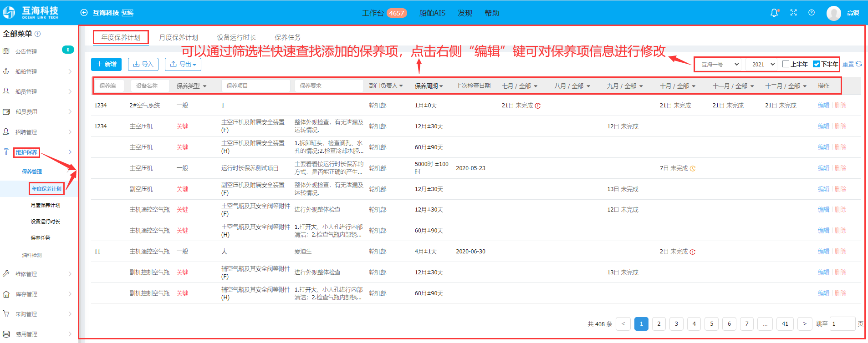This screenshot has height=343, width=868.
Task: Click the person icon for 船员管理
Action: pos(6,91)
